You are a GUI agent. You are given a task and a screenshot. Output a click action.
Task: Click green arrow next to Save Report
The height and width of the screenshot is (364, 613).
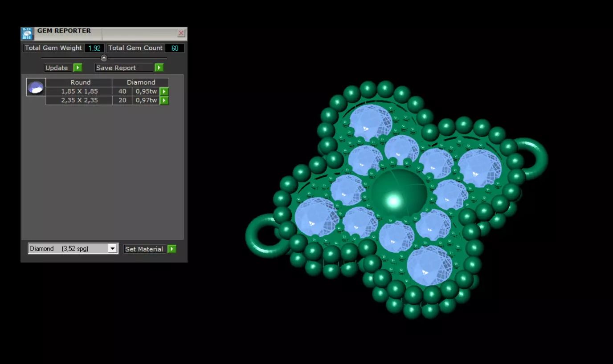click(159, 68)
